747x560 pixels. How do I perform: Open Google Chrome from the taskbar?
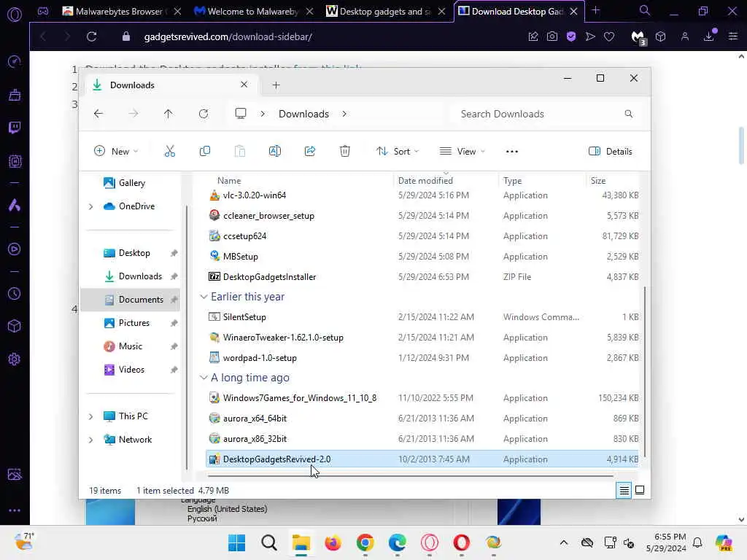coord(365,542)
